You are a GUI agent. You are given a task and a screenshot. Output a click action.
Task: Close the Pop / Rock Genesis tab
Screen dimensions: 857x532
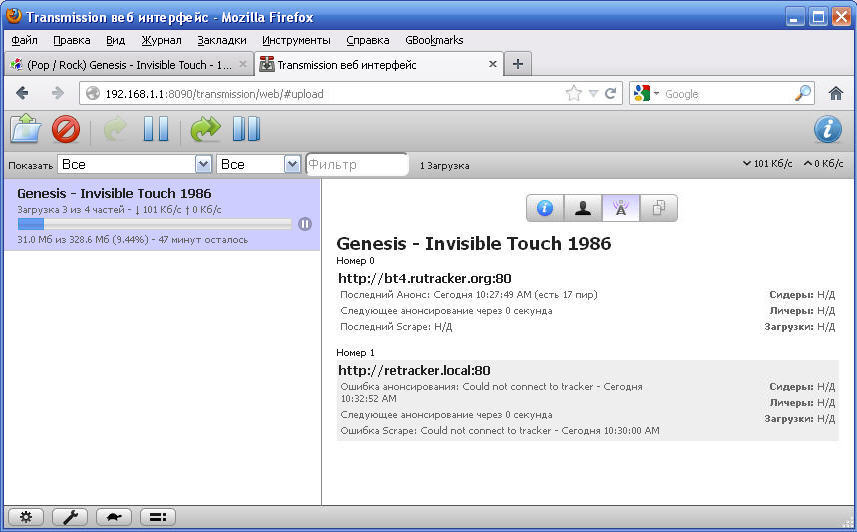243,64
